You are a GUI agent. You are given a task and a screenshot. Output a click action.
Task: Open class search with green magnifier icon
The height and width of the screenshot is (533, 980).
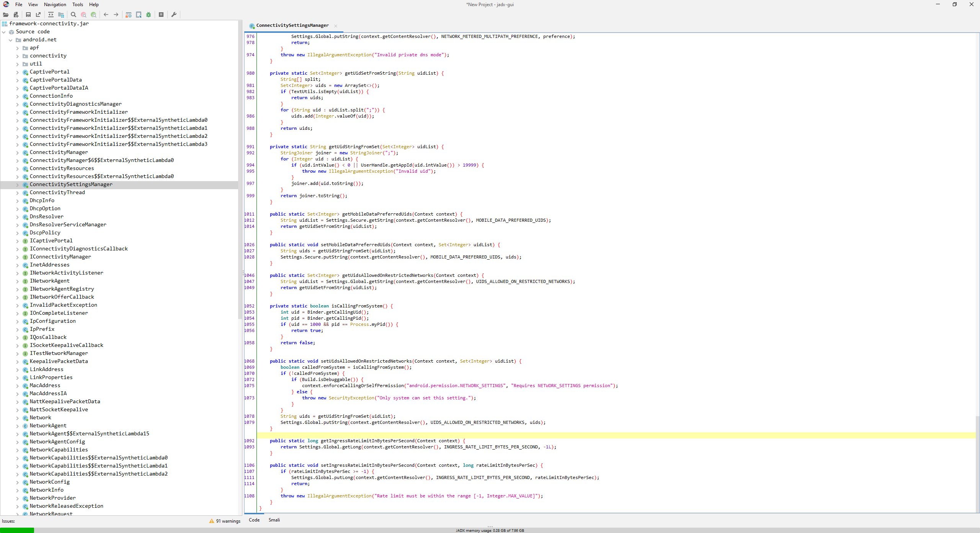(x=93, y=15)
